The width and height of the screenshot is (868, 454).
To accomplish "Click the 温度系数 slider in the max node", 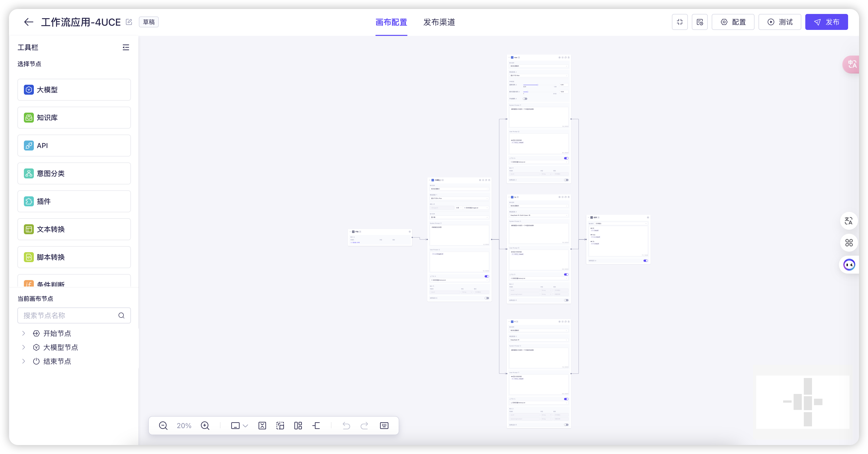I will pos(537,85).
